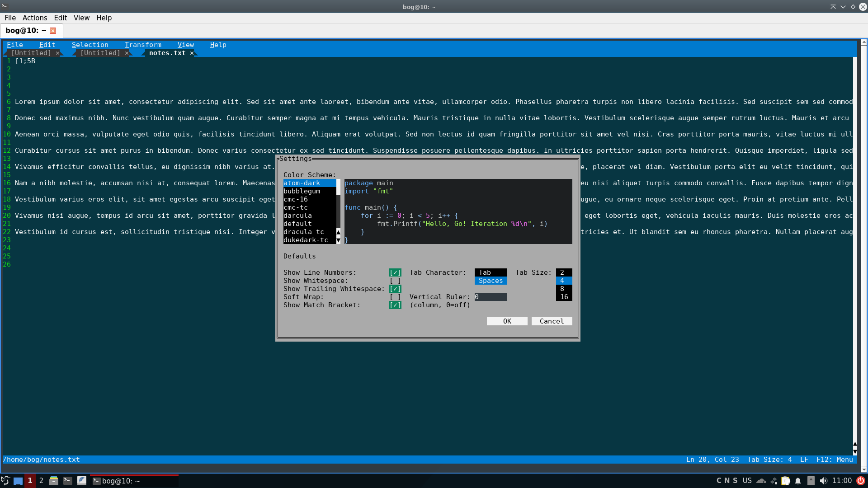Set tab size to 2
Screen dimensions: 868x488
[564, 272]
